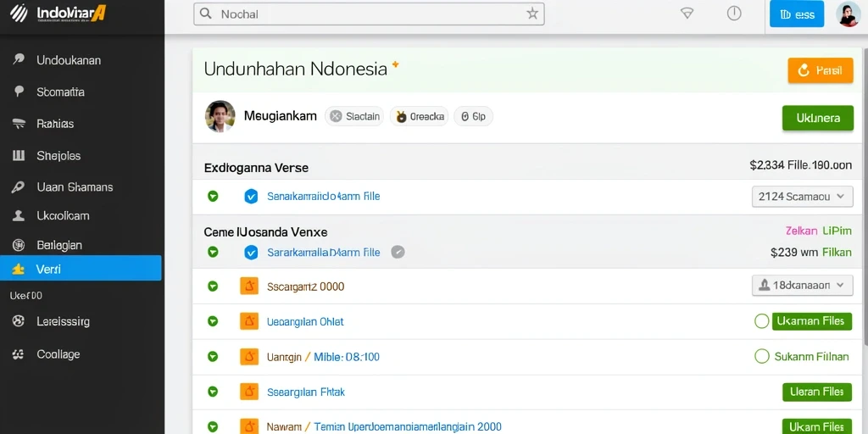
Task: Click the gray edit badge after Sararkamalla file
Action: click(398, 253)
